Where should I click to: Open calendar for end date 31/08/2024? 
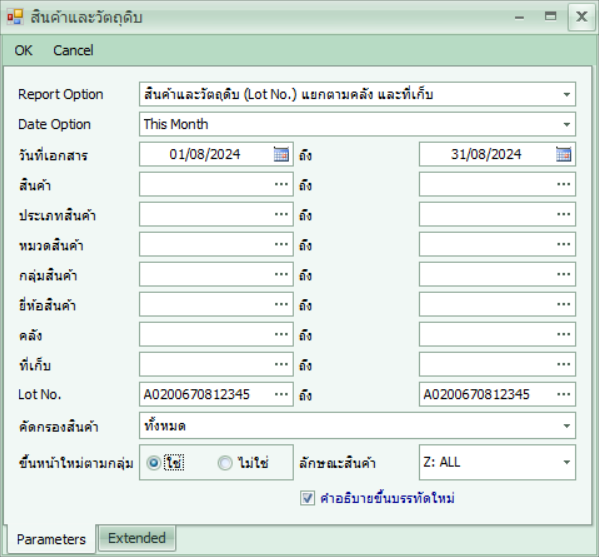(563, 154)
